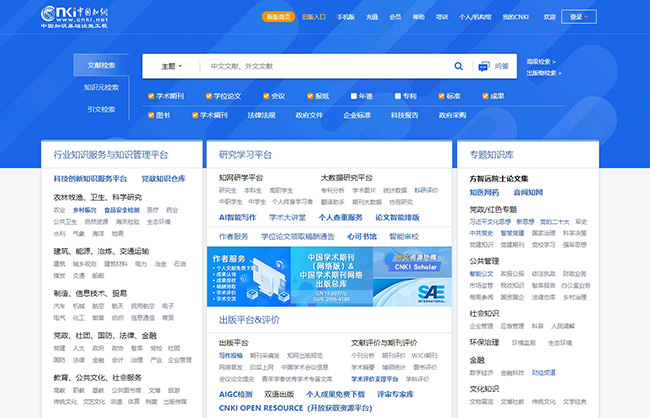650x418 pixels.
Task: Open 党政知识仓库 link
Action: [x=163, y=179]
